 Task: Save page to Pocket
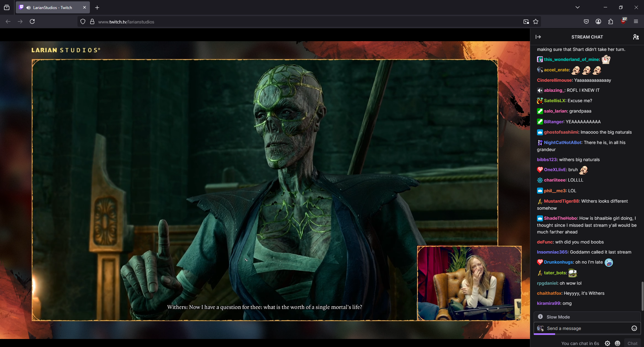[586, 21]
